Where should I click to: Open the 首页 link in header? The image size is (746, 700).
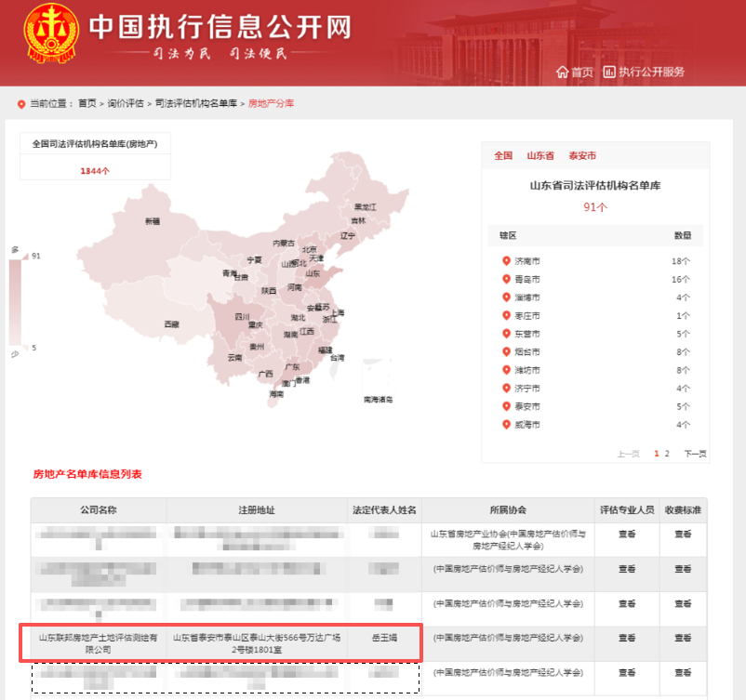582,73
